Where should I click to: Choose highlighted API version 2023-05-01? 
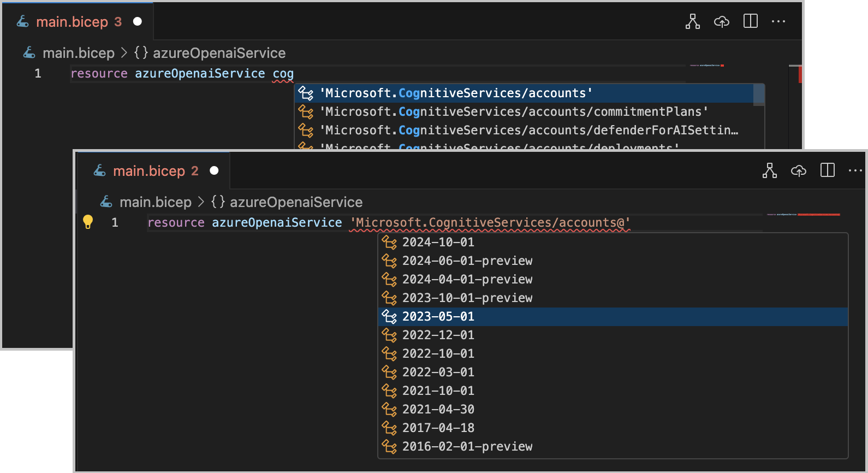pos(613,317)
